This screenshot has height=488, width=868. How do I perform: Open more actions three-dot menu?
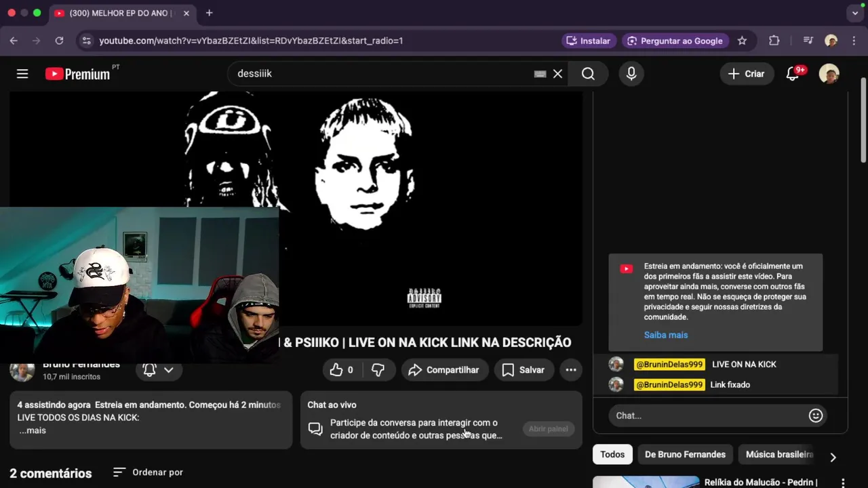click(x=571, y=370)
